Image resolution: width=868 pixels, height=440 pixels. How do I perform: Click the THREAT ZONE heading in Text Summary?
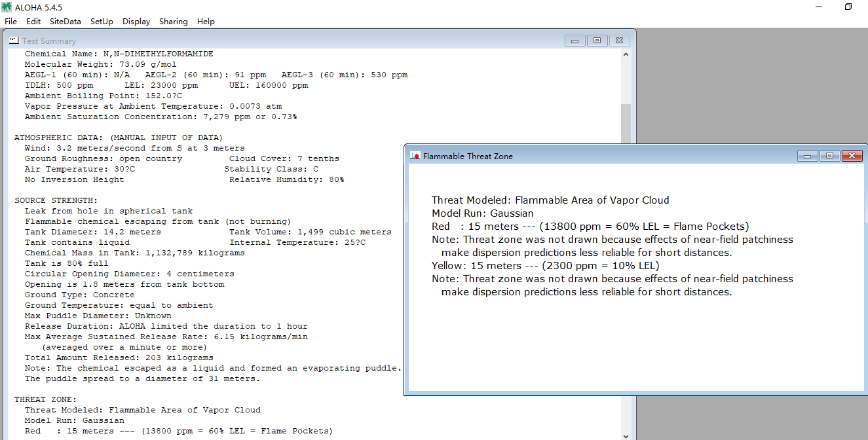(46, 399)
